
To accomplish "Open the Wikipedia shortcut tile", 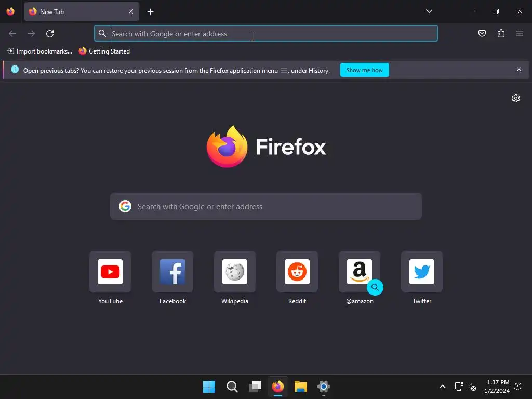I will click(235, 272).
